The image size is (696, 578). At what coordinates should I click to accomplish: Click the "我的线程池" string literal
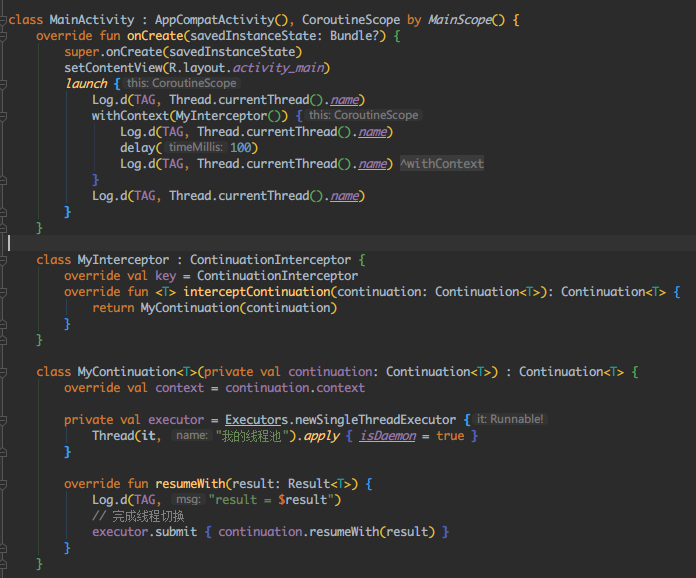click(x=252, y=435)
